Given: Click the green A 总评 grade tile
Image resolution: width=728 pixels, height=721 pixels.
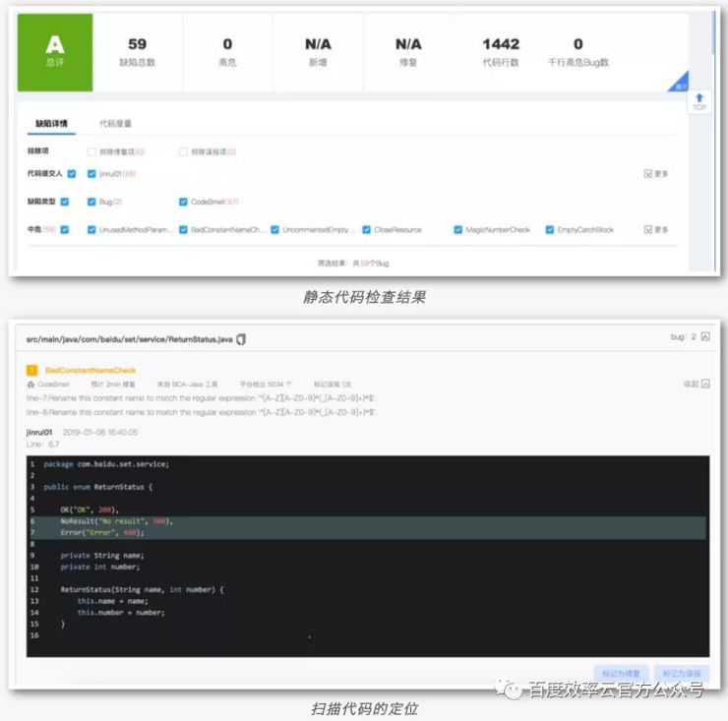Looking at the screenshot, I should point(55,52).
